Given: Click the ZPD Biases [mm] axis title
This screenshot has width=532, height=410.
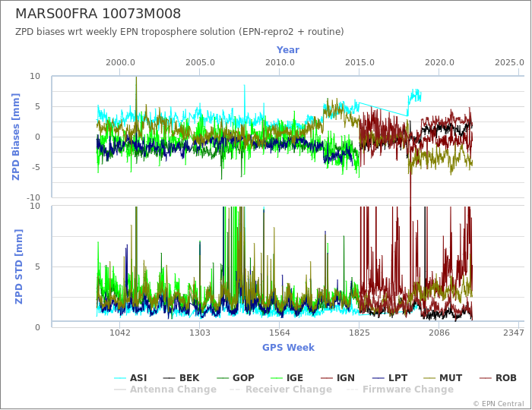Looking at the screenshot, I should coord(16,137).
